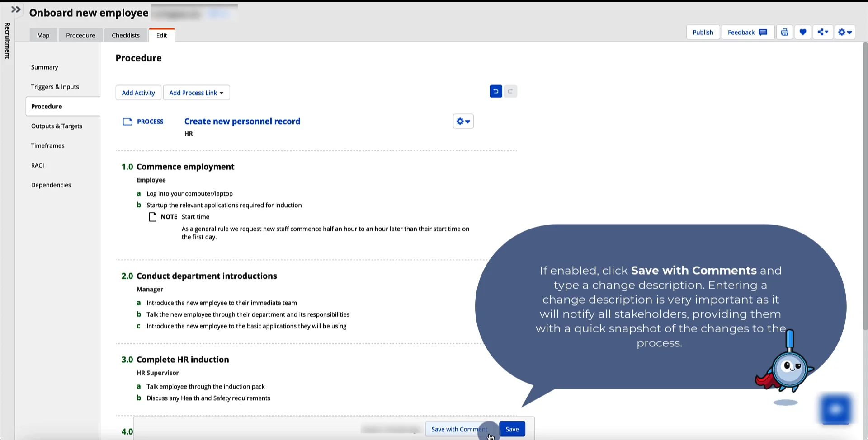This screenshot has height=440, width=868.
Task: Select task 'Discuss any Health and Safety requirements'
Action: [208, 398]
